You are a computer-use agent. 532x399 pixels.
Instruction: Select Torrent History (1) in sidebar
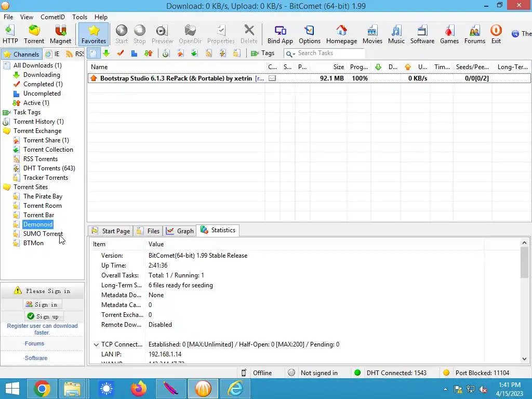point(38,122)
